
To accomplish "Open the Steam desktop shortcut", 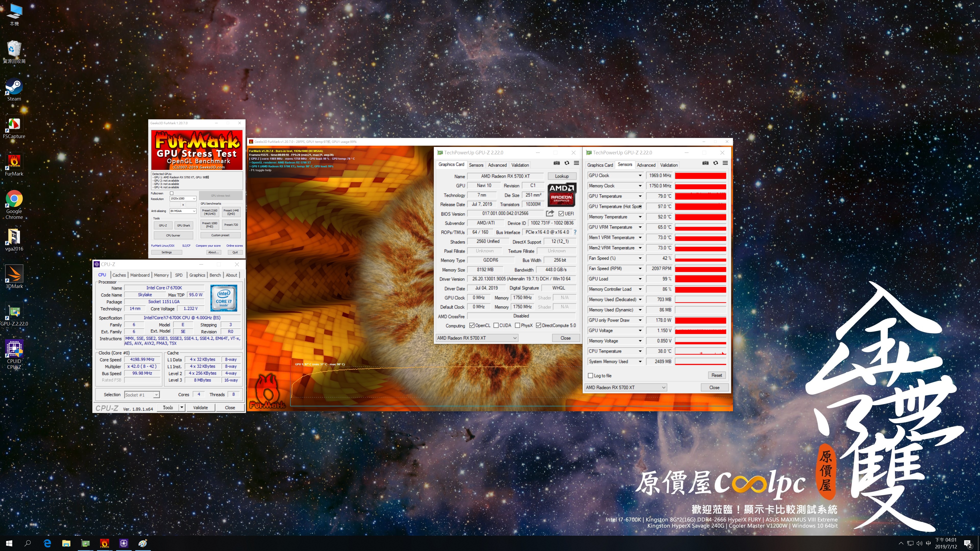I will coord(14,90).
